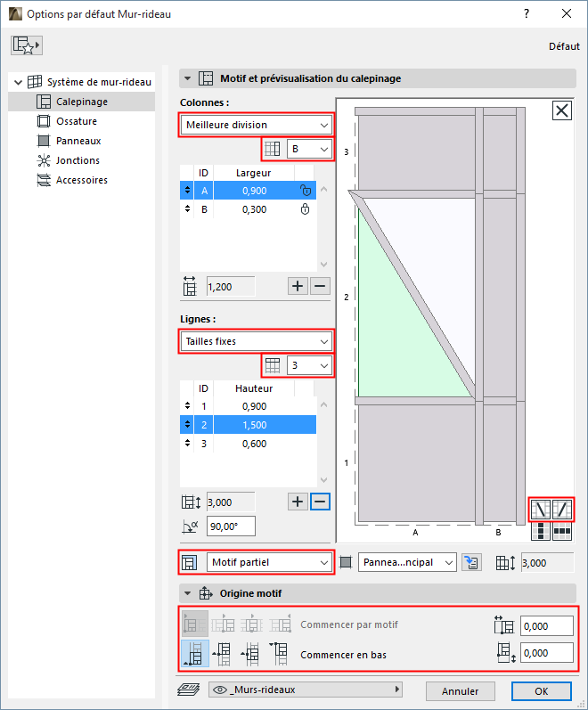The image size is (588, 710).
Task: Open the Pannea...ncipal panel class dropdown
Action: (407, 562)
